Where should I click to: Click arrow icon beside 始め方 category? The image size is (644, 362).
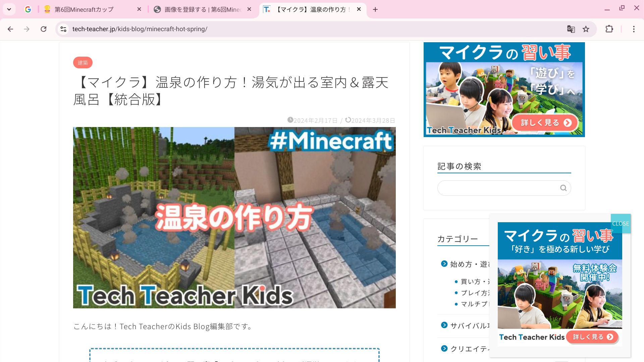[x=444, y=264]
